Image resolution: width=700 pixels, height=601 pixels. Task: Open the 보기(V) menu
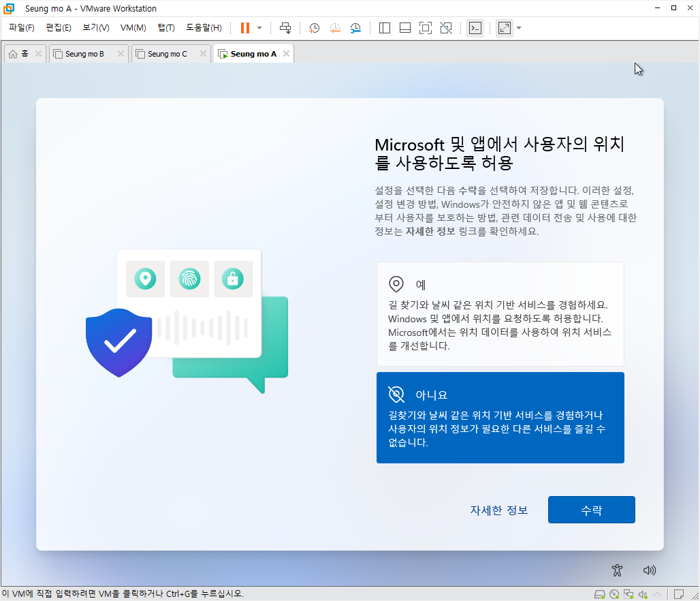click(x=96, y=28)
